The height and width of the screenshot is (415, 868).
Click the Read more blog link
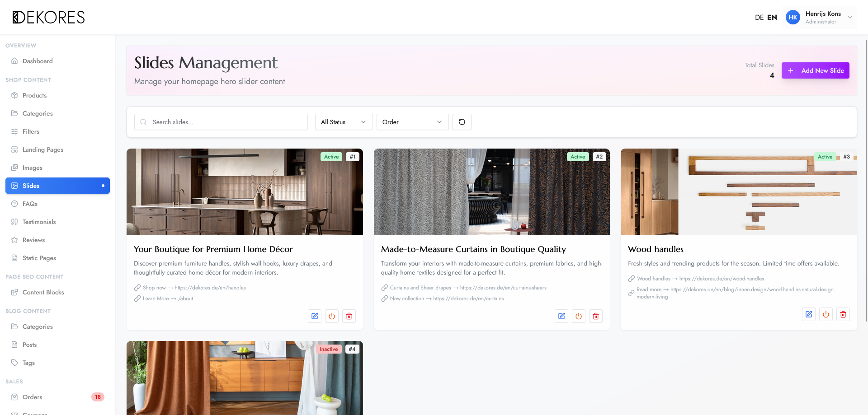tap(736, 293)
